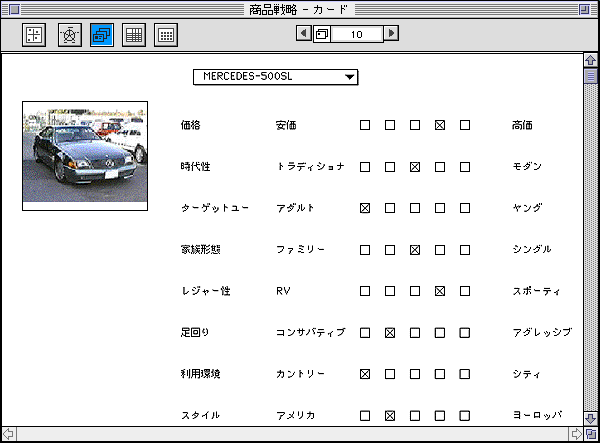Click the window close box in title bar
600x443 pixels.
[x=14, y=9]
